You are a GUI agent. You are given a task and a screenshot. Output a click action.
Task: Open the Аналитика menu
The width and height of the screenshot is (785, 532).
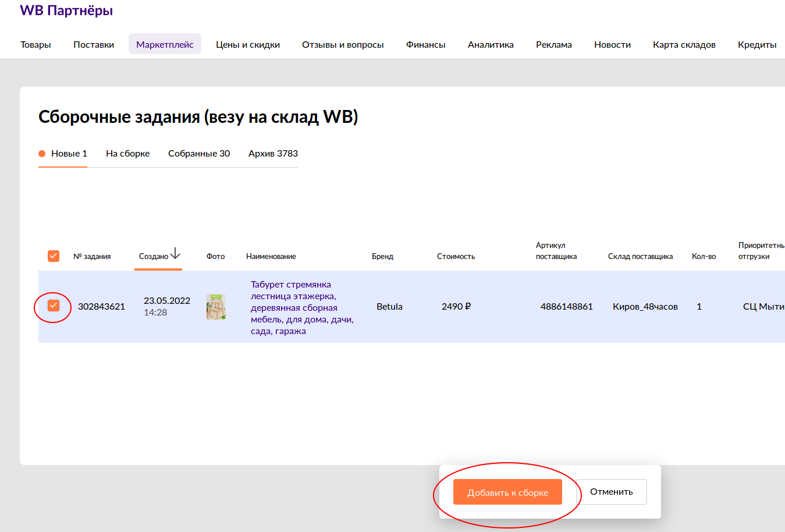click(491, 44)
